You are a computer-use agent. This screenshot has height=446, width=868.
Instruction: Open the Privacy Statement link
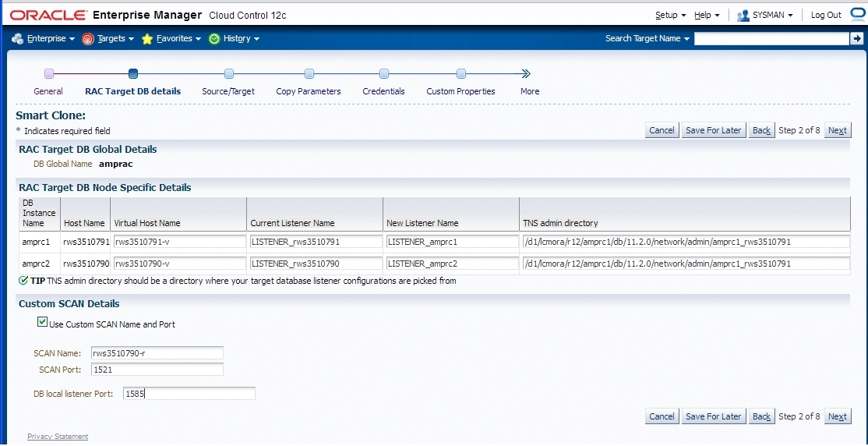tap(58, 437)
